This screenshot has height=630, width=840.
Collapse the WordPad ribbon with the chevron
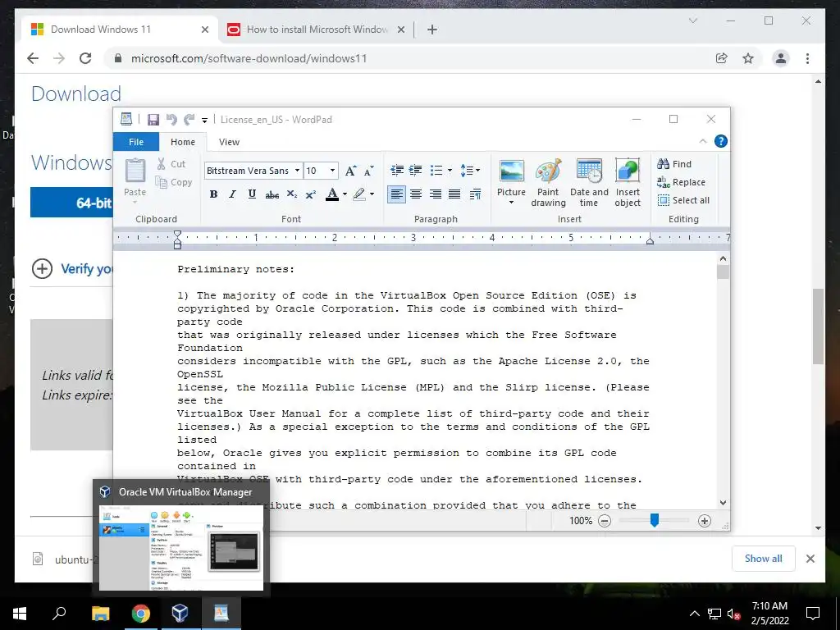click(703, 141)
